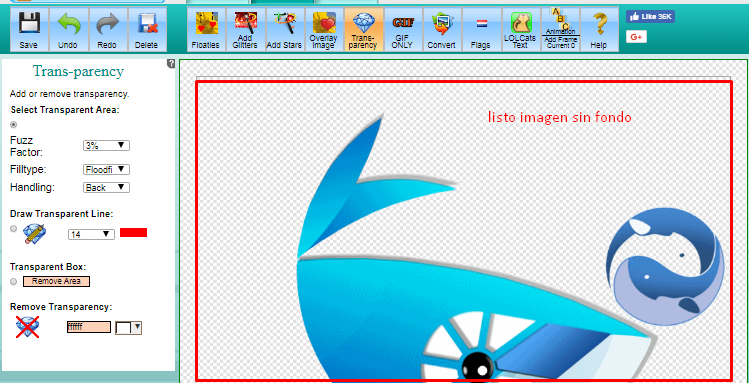Open the Convert tool

(441, 30)
